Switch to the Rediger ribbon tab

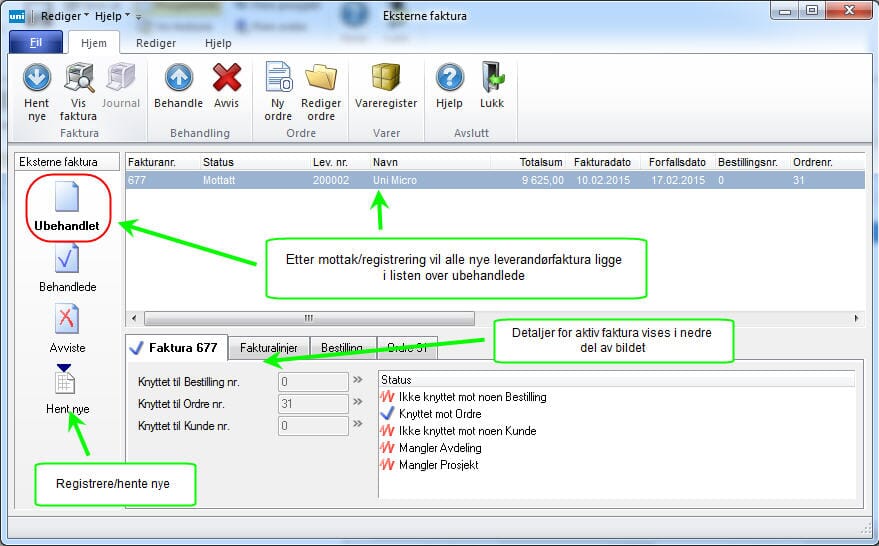point(156,44)
